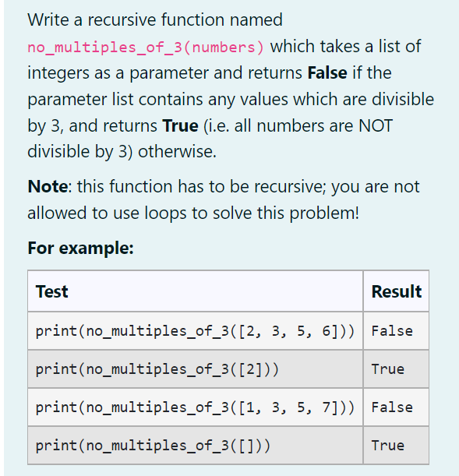Image resolution: width=459 pixels, height=476 pixels.
Task: Click the bold Note label
Action: pyautogui.click(x=48, y=186)
